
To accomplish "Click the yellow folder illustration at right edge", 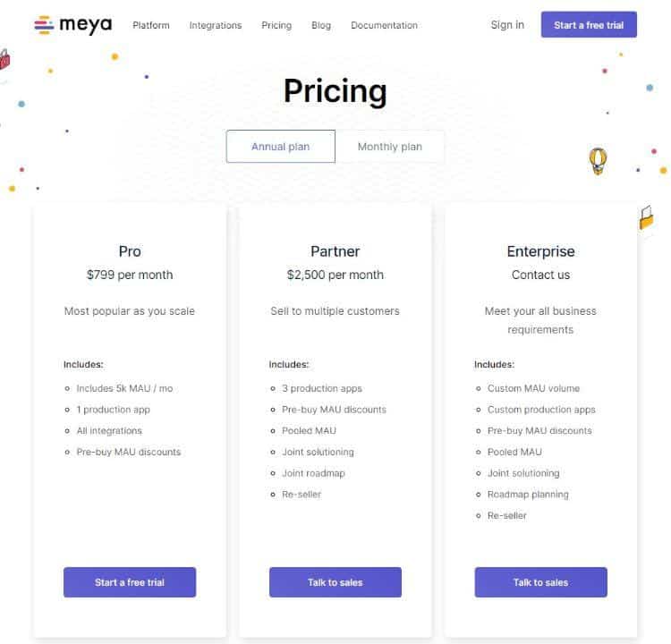I will (x=647, y=218).
